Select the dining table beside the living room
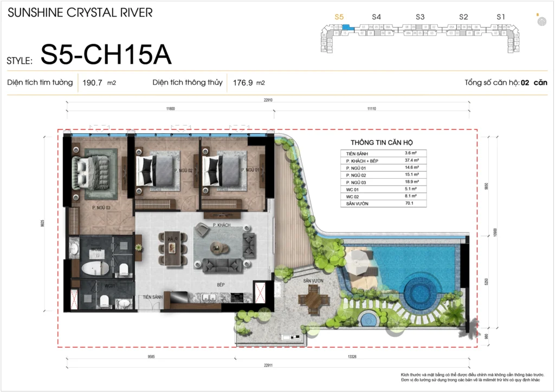The image size is (555, 392). (171, 248)
